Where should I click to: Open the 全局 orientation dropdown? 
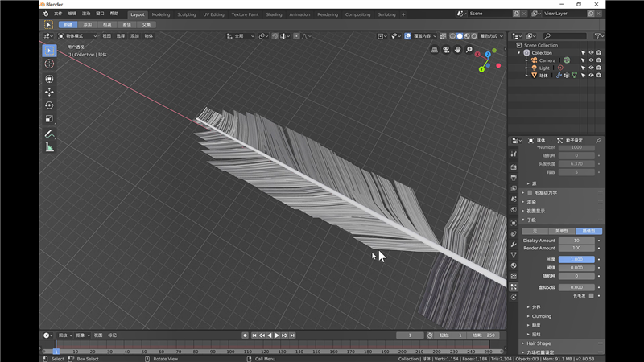coord(240,36)
